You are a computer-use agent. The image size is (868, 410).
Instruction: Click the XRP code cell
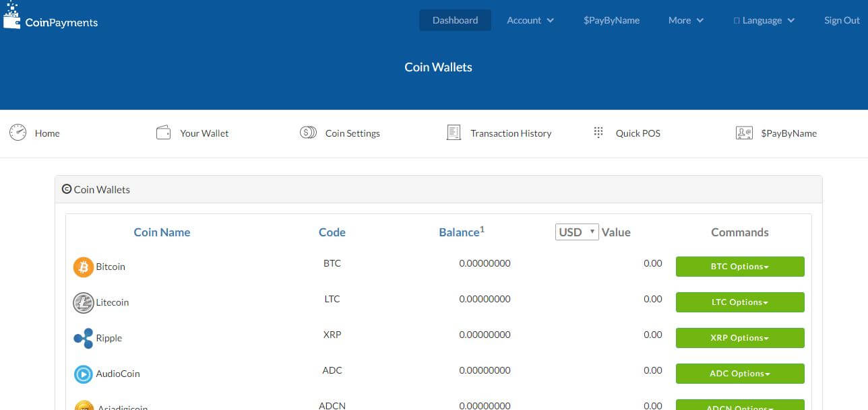tap(332, 335)
